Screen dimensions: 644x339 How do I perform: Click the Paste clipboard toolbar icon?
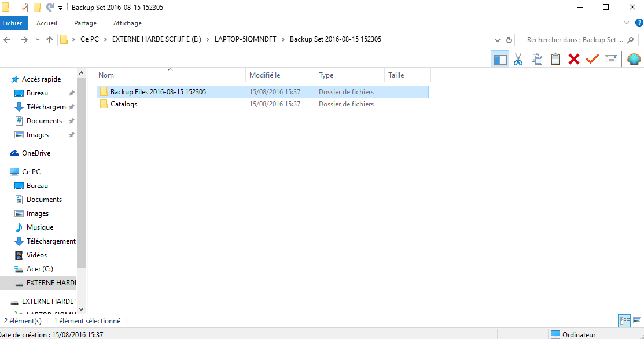point(555,59)
